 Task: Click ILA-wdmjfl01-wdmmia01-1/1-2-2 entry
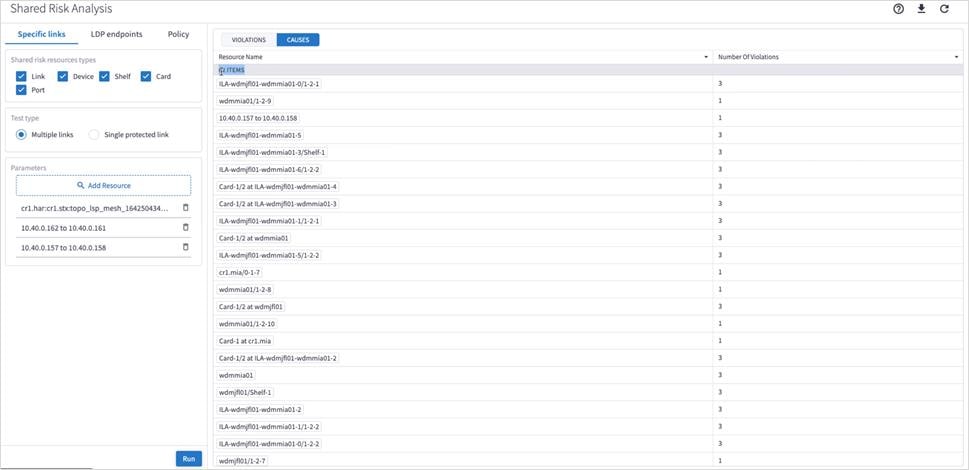click(269, 427)
